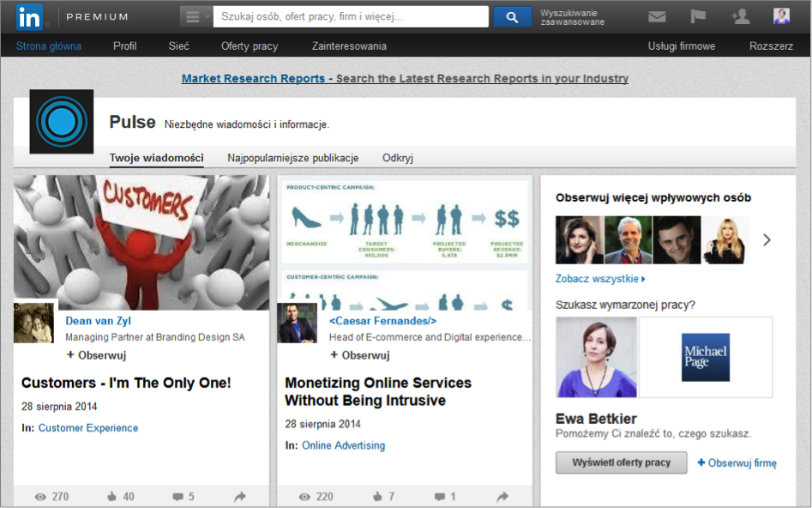Select the first influencer photo, dark-haired woman
This screenshot has width=812, height=508.
coord(580,240)
